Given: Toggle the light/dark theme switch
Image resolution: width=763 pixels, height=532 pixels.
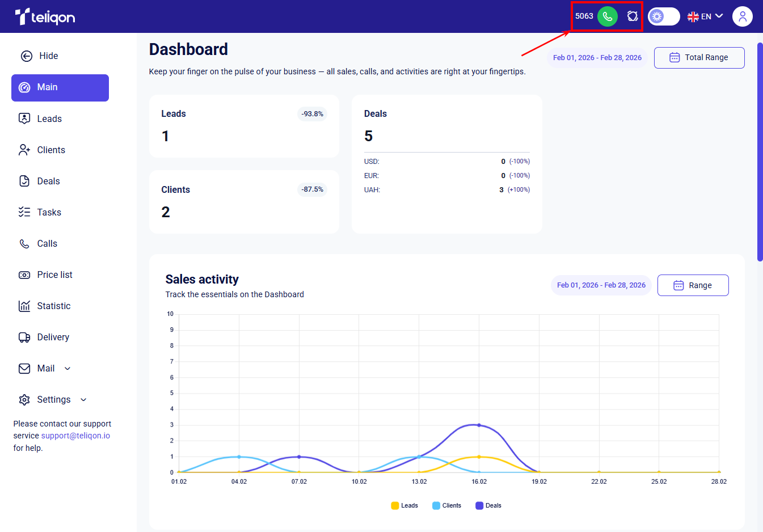Looking at the screenshot, I should click(663, 16).
